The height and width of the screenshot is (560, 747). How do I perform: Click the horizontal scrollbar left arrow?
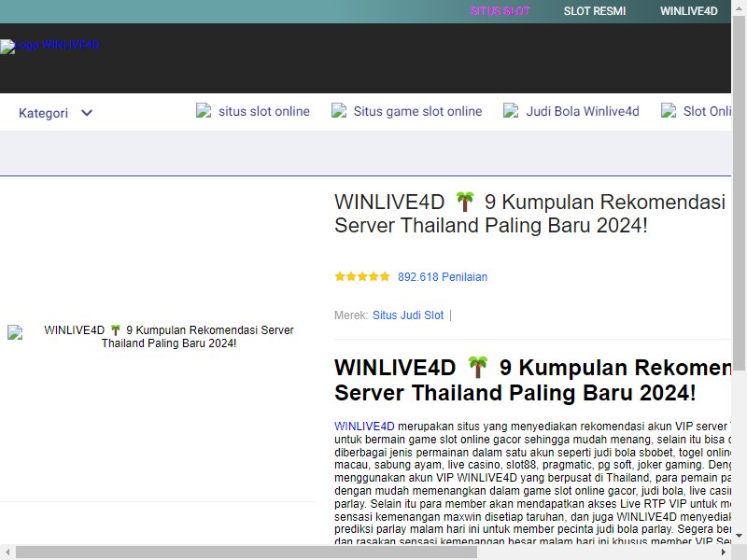tap(7, 553)
